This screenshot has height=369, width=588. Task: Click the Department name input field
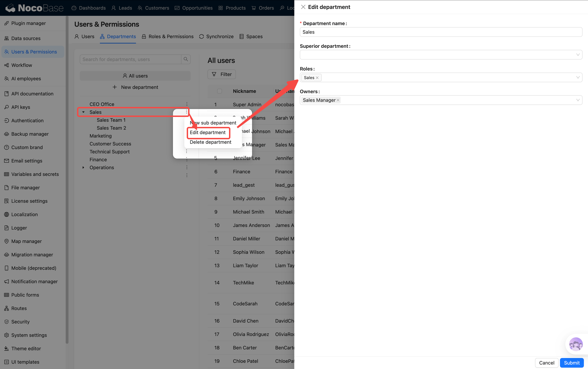441,32
